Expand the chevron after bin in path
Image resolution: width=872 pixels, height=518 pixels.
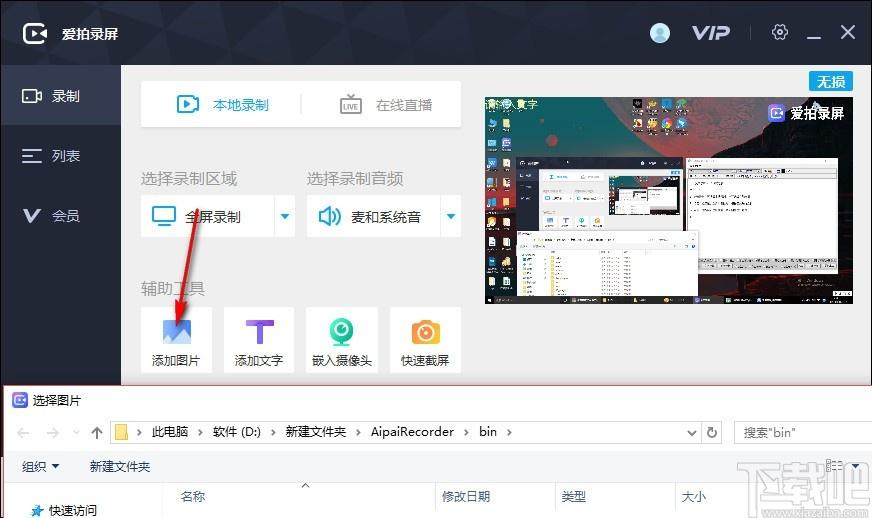[x=509, y=432]
